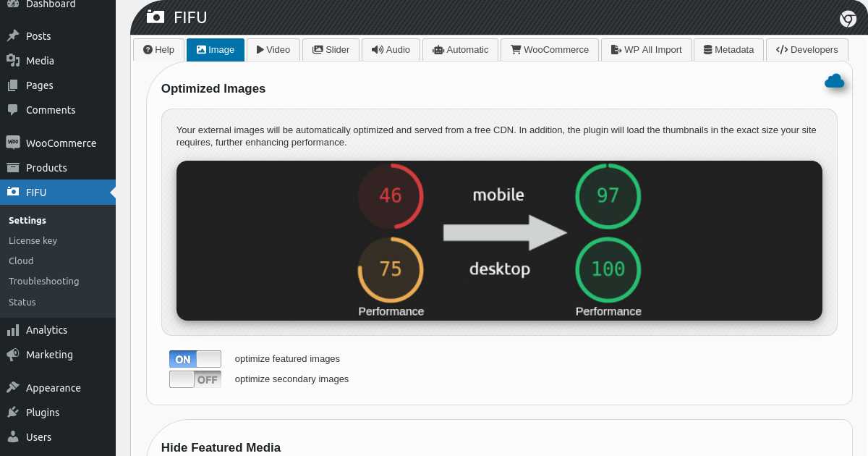
Task: Open License key submenu item
Action: [33, 240]
